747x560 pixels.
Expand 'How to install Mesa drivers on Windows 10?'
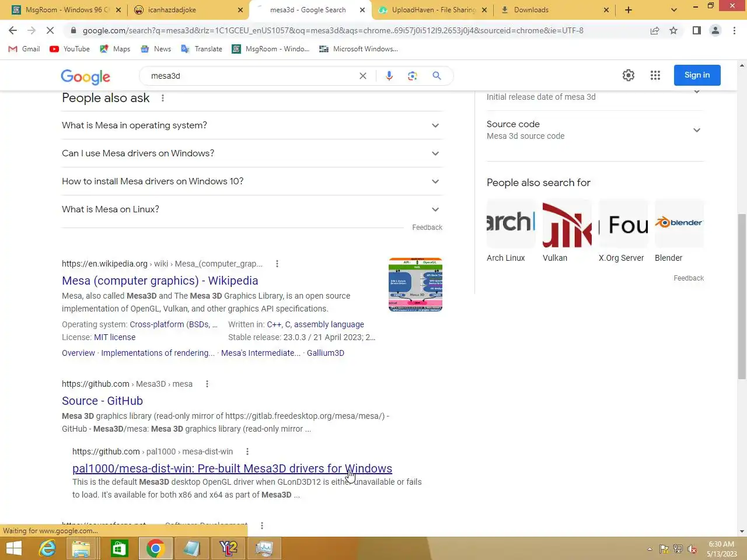click(x=252, y=181)
